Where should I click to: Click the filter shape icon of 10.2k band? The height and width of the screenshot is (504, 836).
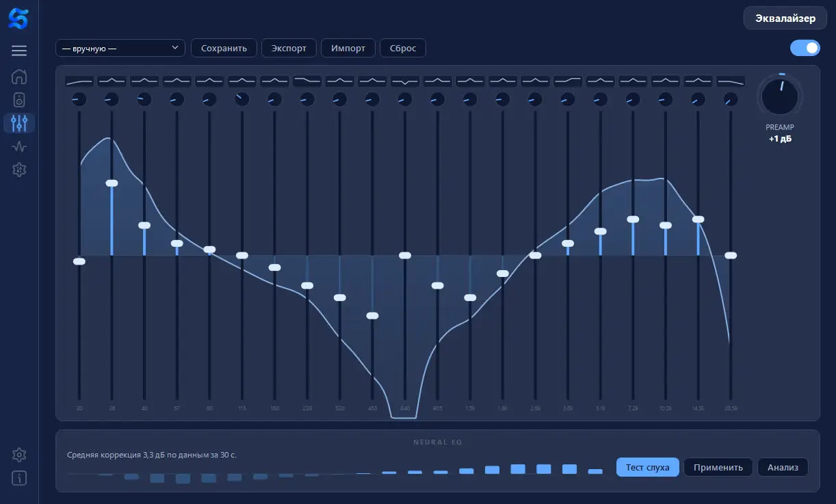(x=666, y=81)
